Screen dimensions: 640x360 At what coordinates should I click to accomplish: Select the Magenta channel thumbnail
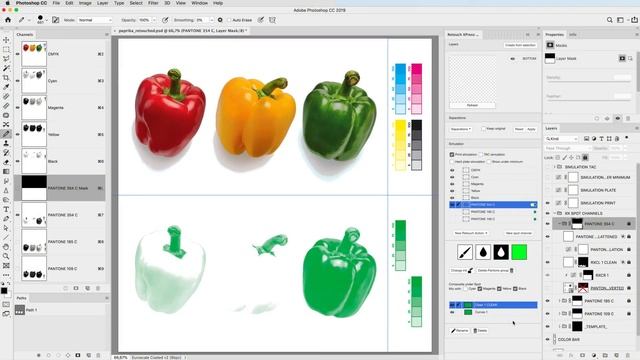[34, 108]
